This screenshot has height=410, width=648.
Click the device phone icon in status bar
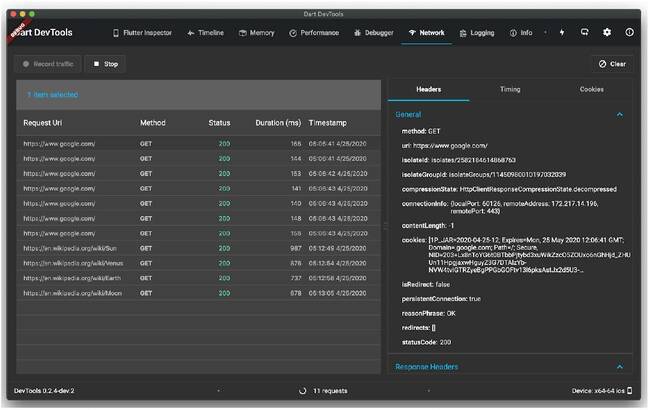point(629,391)
